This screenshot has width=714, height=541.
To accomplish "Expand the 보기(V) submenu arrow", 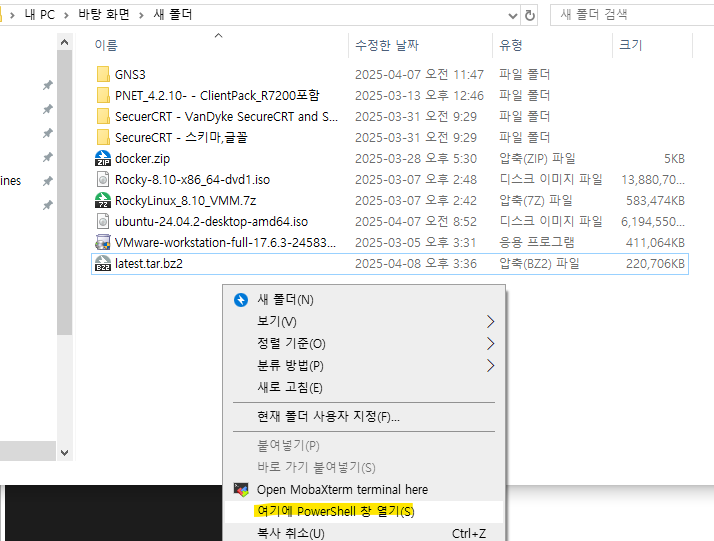I will click(490, 322).
